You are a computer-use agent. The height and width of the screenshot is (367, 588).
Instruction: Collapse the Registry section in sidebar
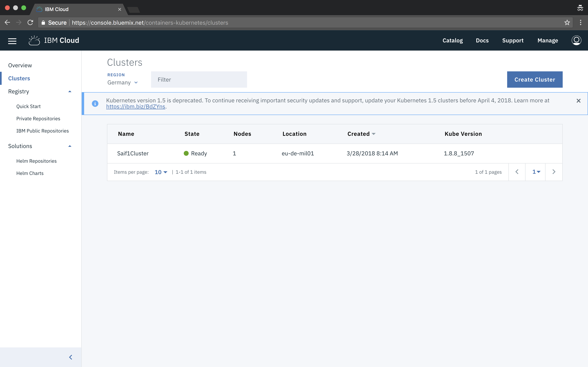point(70,92)
